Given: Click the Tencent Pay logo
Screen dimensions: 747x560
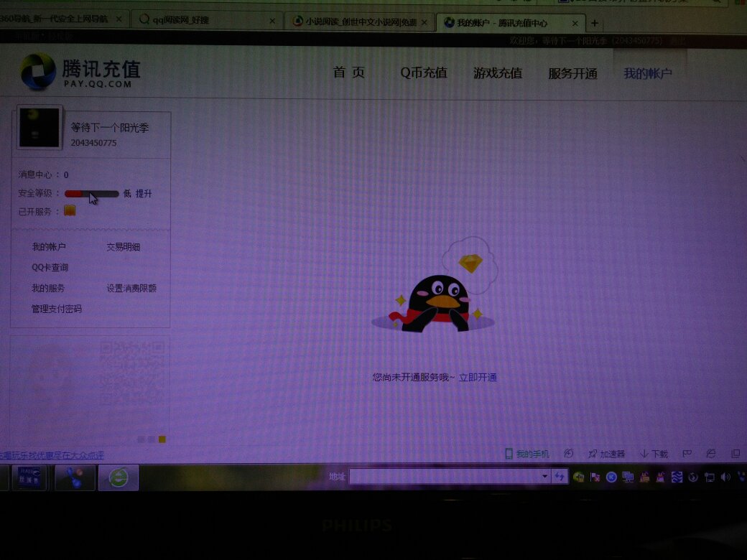Looking at the screenshot, I should click(80, 72).
